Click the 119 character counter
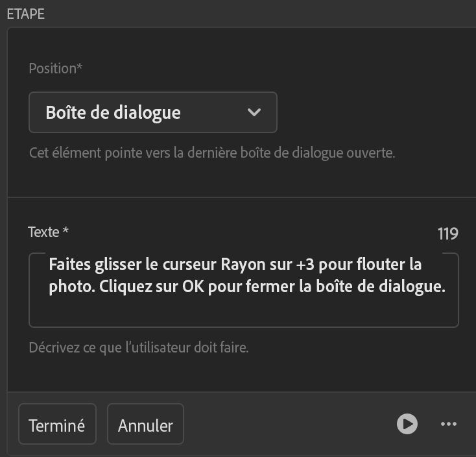This screenshot has height=457, width=476. 447,234
